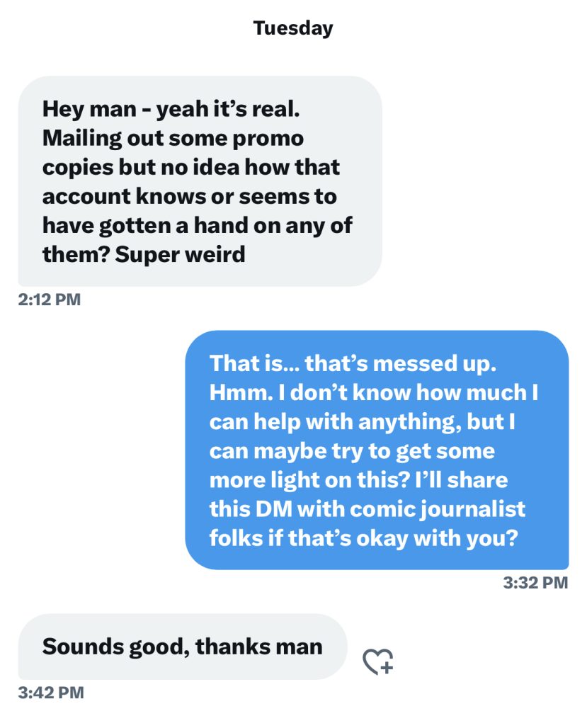Click 'can help with anything, but I' line
587x728 pixels.
click(x=363, y=422)
